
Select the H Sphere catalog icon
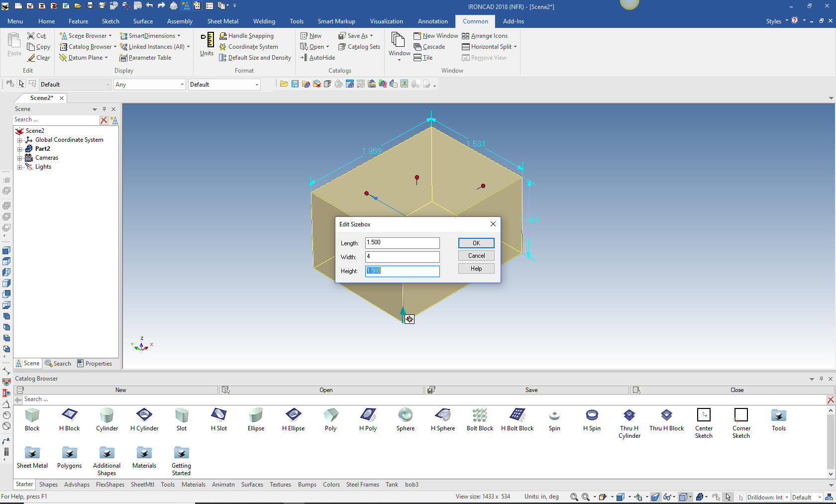[443, 415]
